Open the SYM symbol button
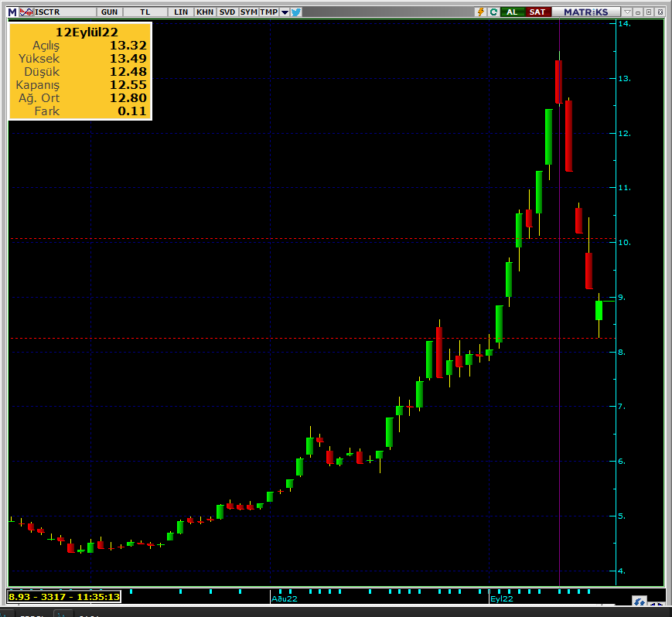This screenshot has width=672, height=617. coord(248,12)
